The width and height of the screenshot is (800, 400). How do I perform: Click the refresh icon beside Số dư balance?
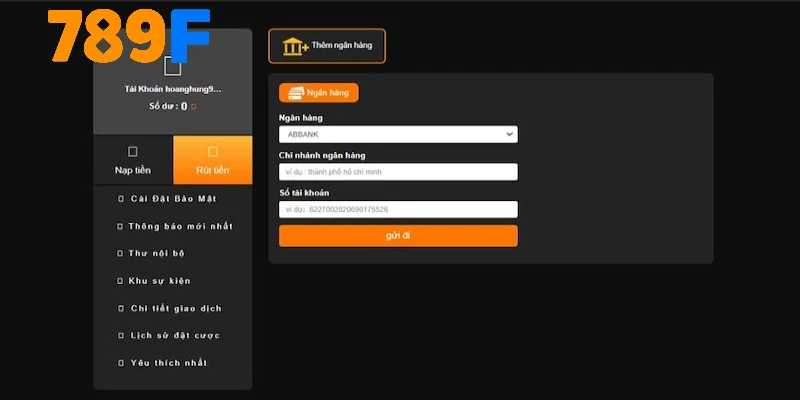click(194, 106)
